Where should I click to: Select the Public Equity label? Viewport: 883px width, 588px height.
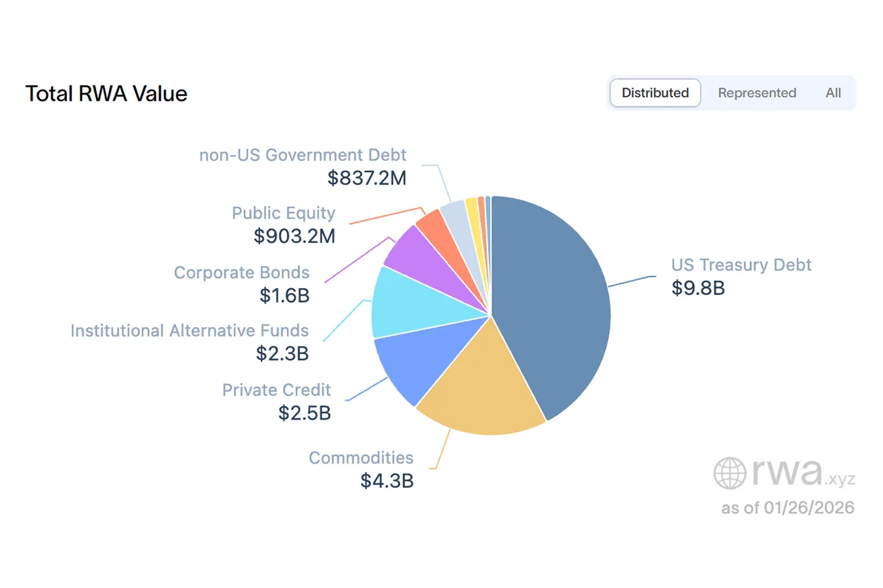[283, 213]
